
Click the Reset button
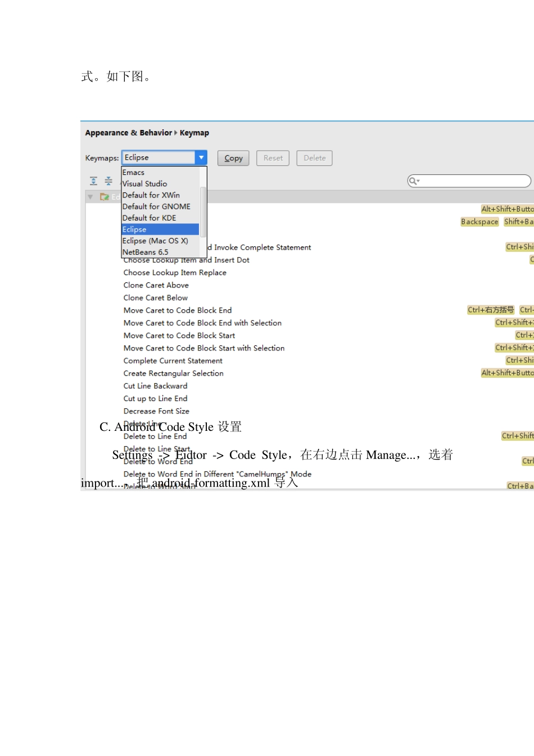pos(273,158)
